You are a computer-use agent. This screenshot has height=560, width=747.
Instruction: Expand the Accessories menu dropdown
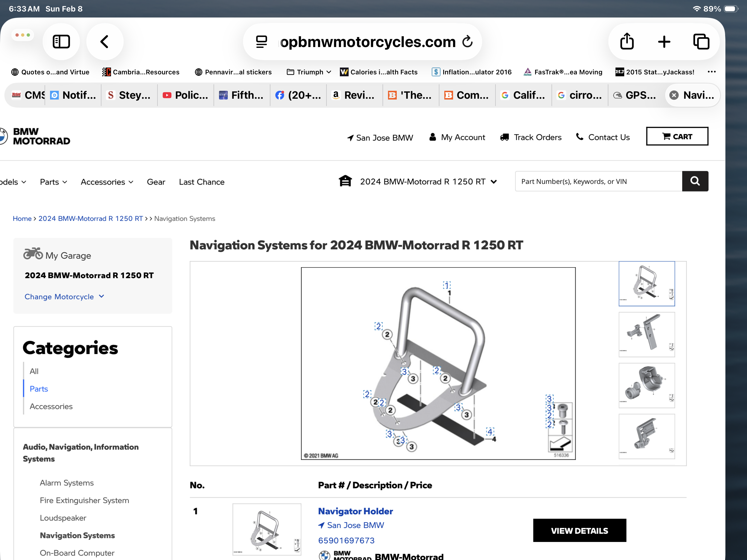click(x=107, y=182)
